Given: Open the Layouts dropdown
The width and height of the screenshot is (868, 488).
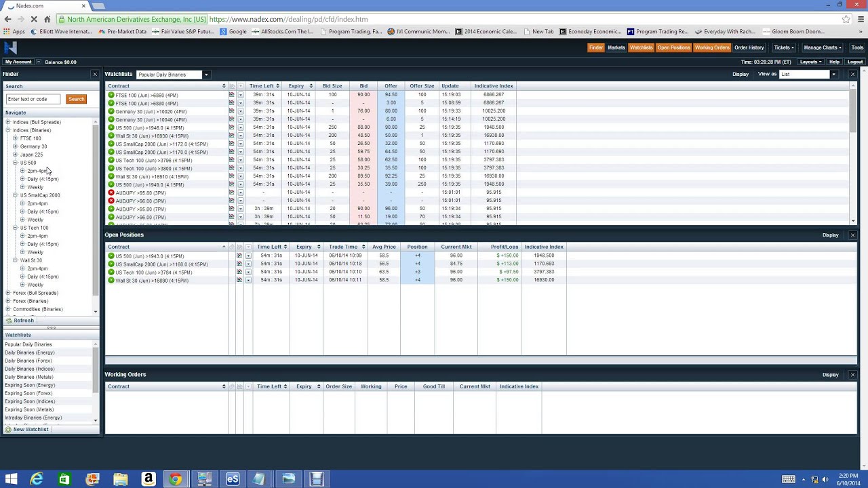Looking at the screenshot, I should click(x=810, y=62).
